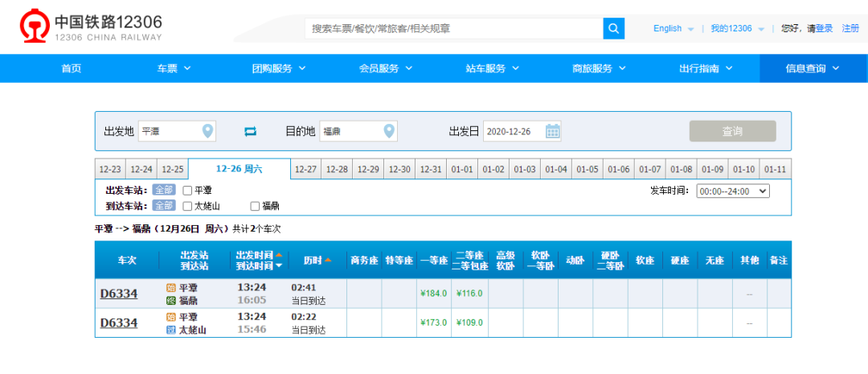This screenshot has width=868, height=374.
Task: Click the China Railway 12306 logo
Action: [90, 27]
